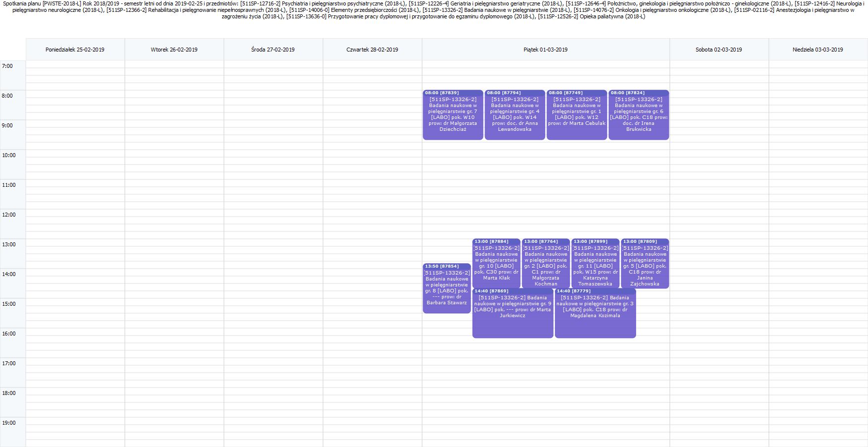This screenshot has width=868, height=447.
Task: Click the 16:00 time label
Action: tap(9, 334)
